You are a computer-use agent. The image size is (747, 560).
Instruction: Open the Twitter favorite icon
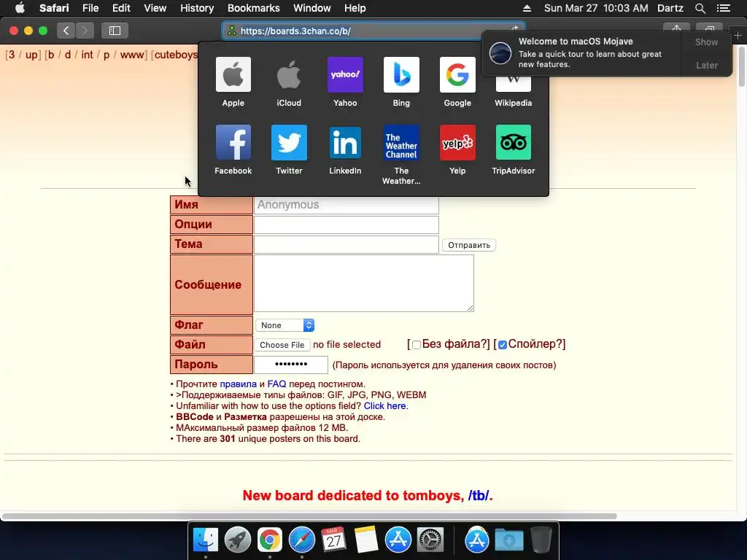click(289, 142)
